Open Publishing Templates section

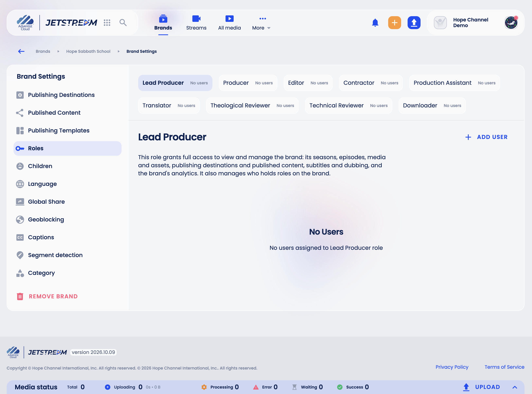click(68, 130)
